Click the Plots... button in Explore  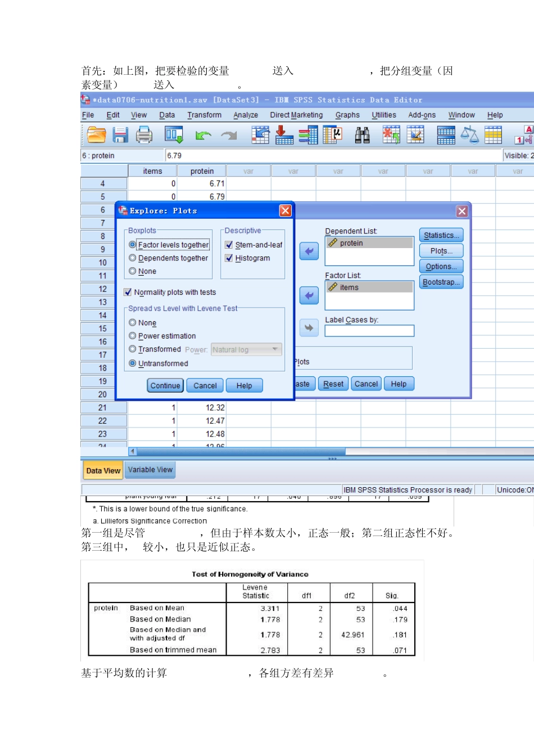441,251
